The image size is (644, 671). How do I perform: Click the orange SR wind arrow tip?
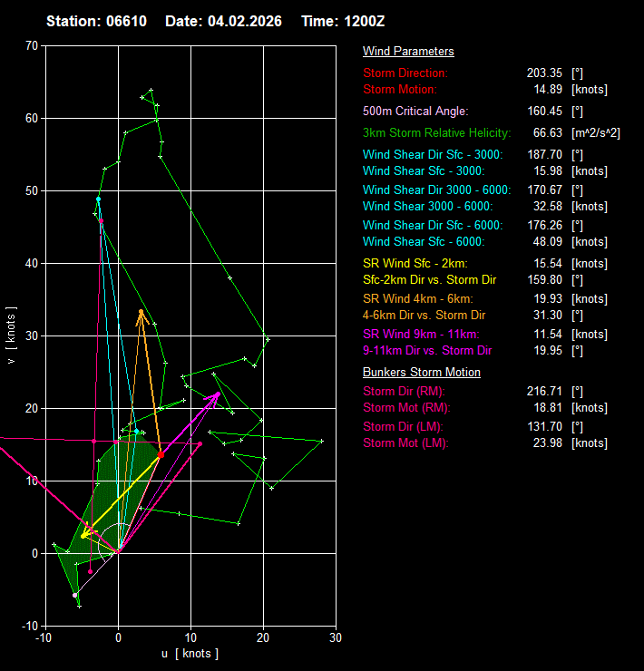(141, 312)
